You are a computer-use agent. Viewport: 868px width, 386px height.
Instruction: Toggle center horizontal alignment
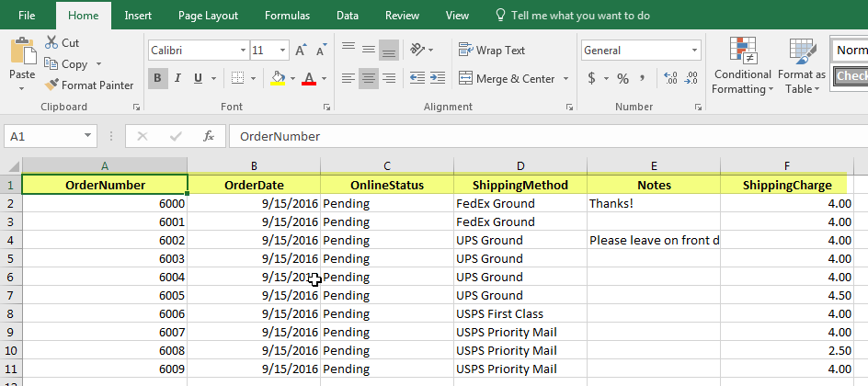pos(369,78)
